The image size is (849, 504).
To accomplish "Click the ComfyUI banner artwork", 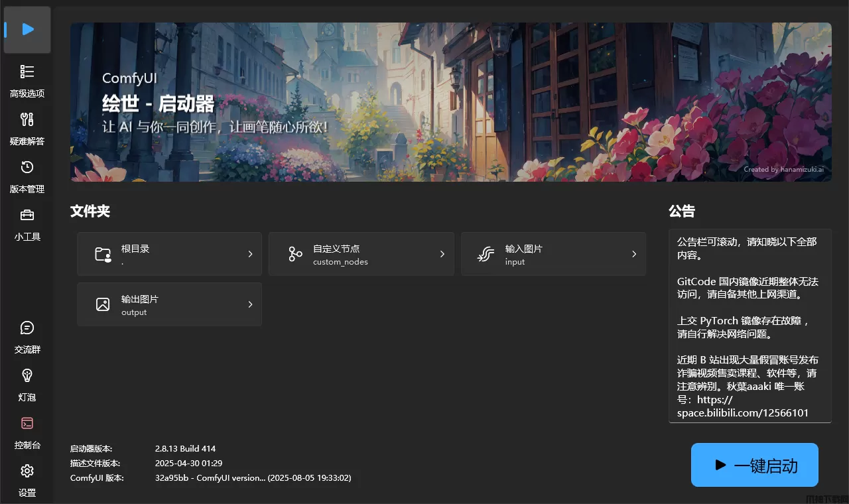I will 451,102.
